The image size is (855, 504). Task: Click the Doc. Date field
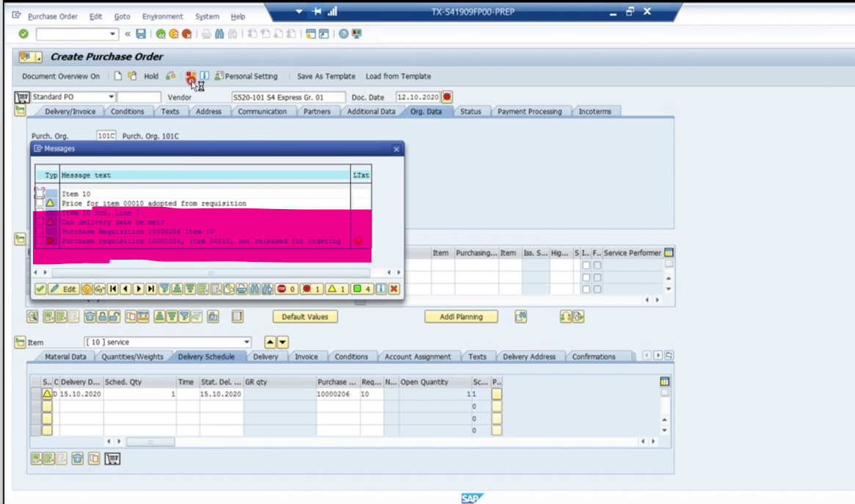coord(418,97)
